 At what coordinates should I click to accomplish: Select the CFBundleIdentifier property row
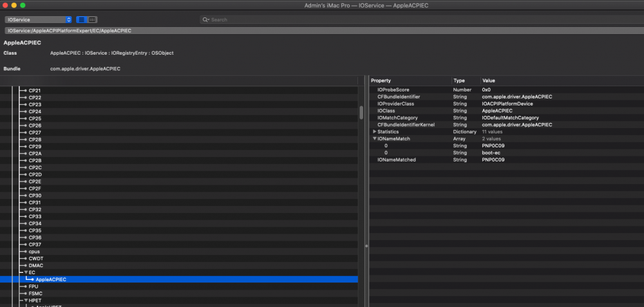[x=506, y=97]
